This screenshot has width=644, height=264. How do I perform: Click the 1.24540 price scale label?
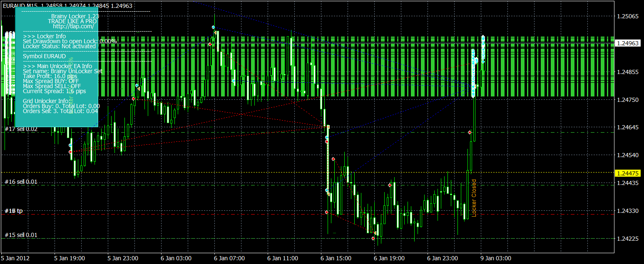[628, 155]
